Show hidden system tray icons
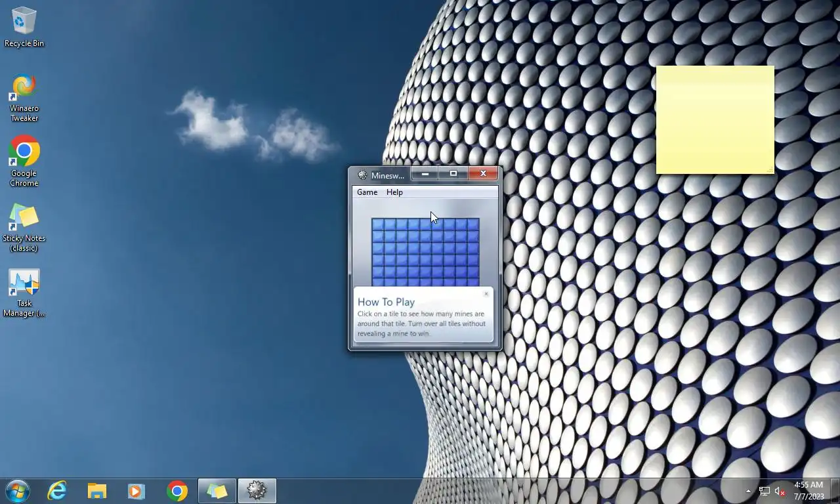Screen dimensions: 840x504 click(x=748, y=491)
